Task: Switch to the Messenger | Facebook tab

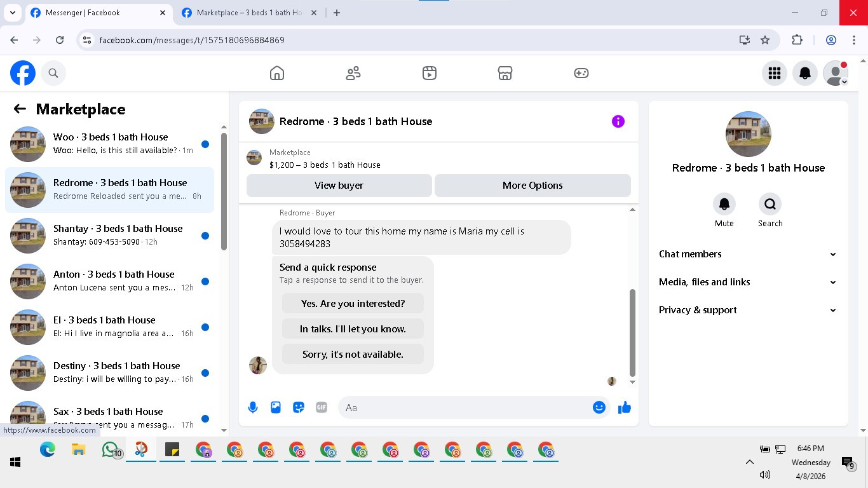Action: tap(98, 13)
